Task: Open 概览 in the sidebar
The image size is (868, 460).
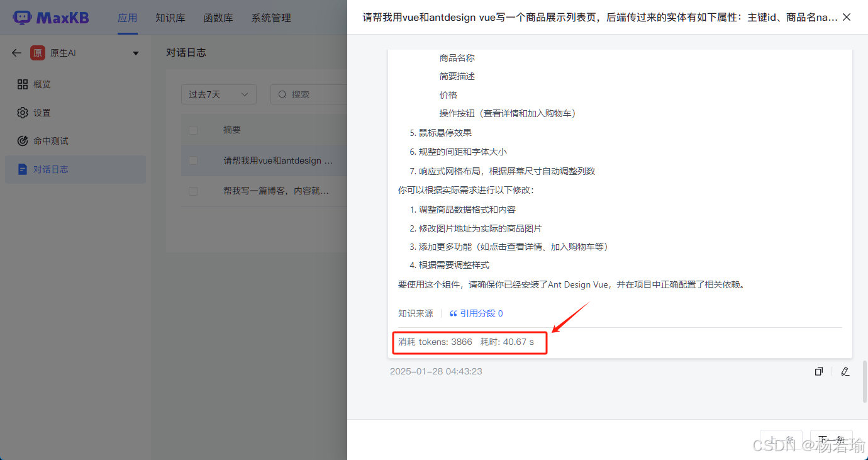Action: point(75,84)
